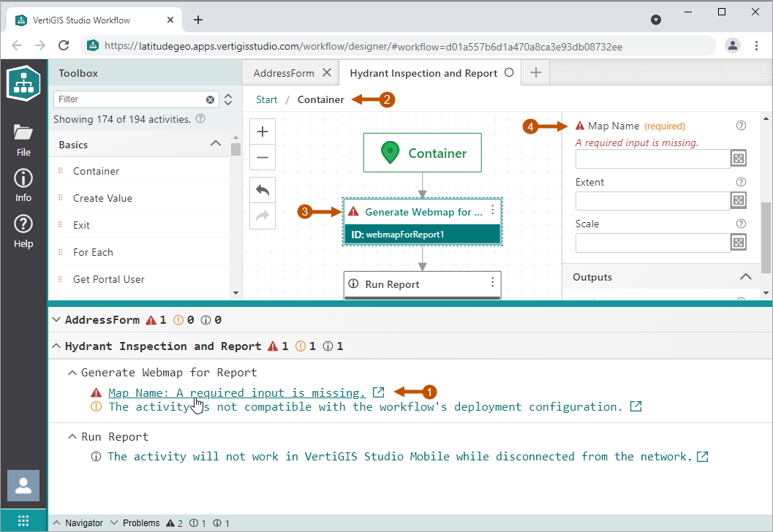The width and height of the screenshot is (773, 532).
Task: Click the Start breadcrumb link
Action: (267, 99)
